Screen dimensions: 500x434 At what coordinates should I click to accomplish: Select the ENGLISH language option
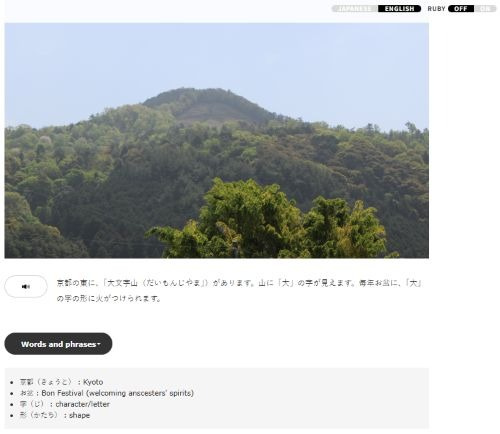(x=399, y=9)
